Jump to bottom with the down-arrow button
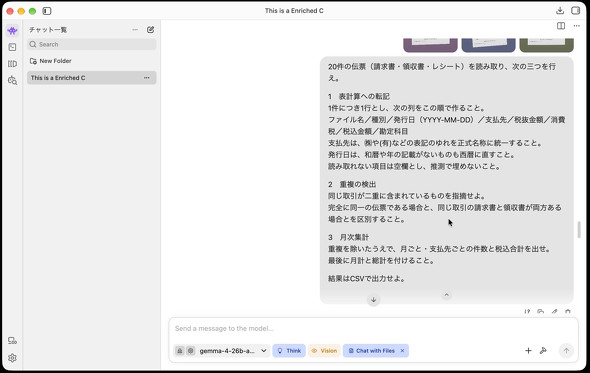This screenshot has height=373, width=590. click(373, 300)
